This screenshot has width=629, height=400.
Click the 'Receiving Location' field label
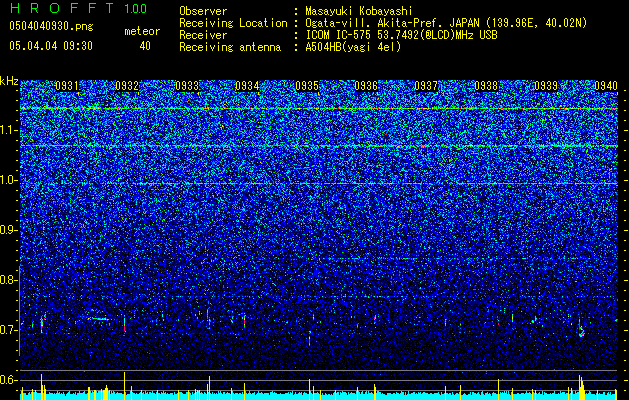233,23
